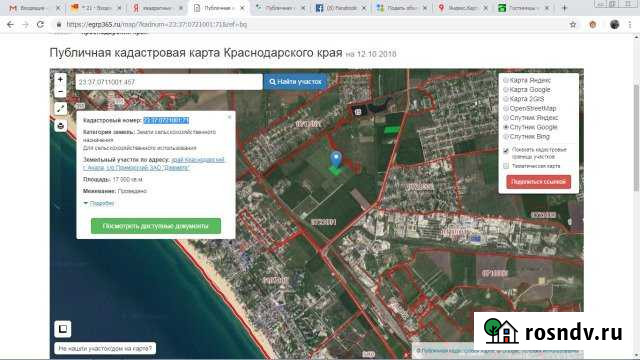Screen dimensions: 640x360
Task: Switch to the fifth Публичная tab
Action: (x=280, y=8)
